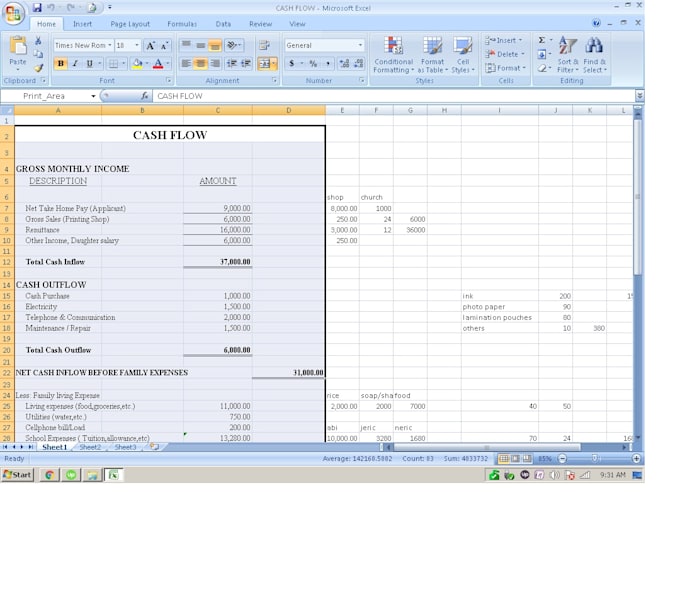
Task: Zoom in with the plus button
Action: [636, 458]
